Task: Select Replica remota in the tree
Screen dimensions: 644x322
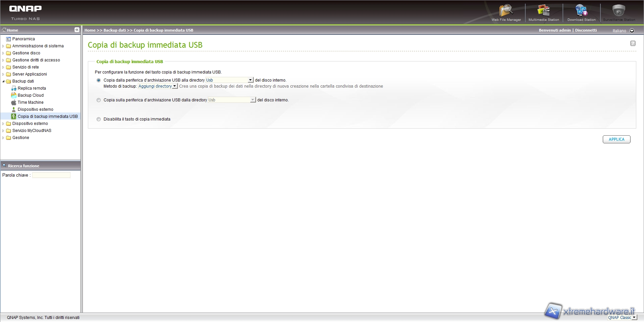Action: pyautogui.click(x=32, y=88)
